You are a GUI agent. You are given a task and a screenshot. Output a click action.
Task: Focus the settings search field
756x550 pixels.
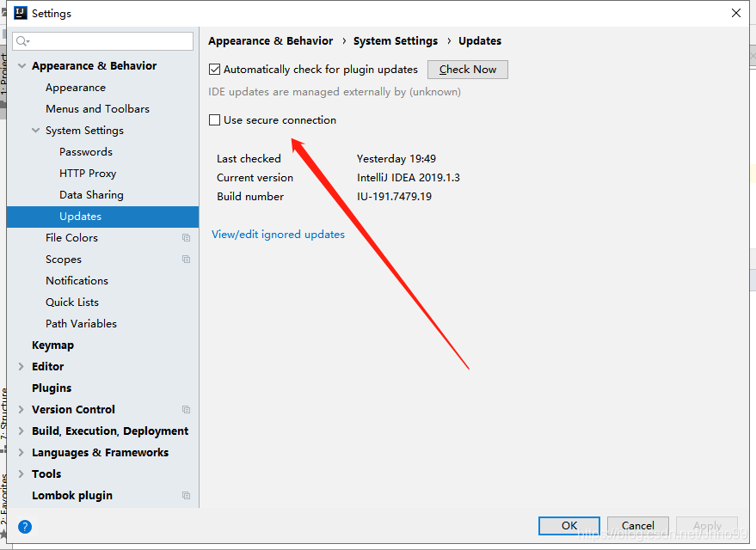103,41
